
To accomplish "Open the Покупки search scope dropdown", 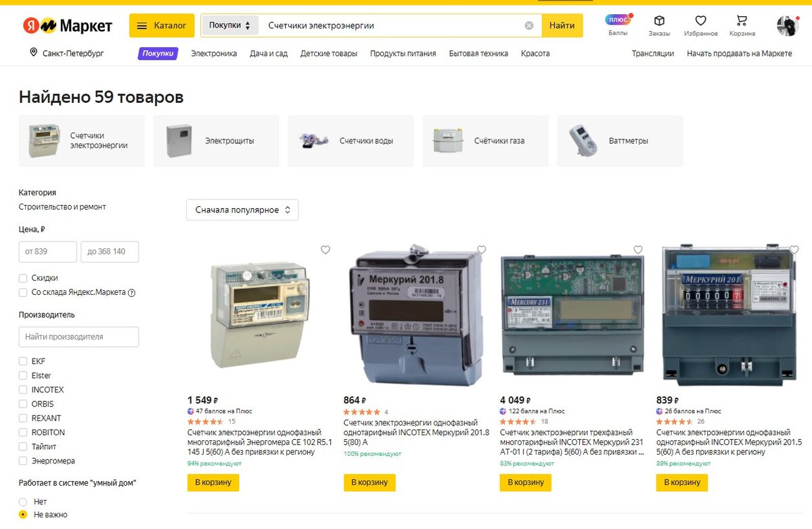I will [x=229, y=26].
